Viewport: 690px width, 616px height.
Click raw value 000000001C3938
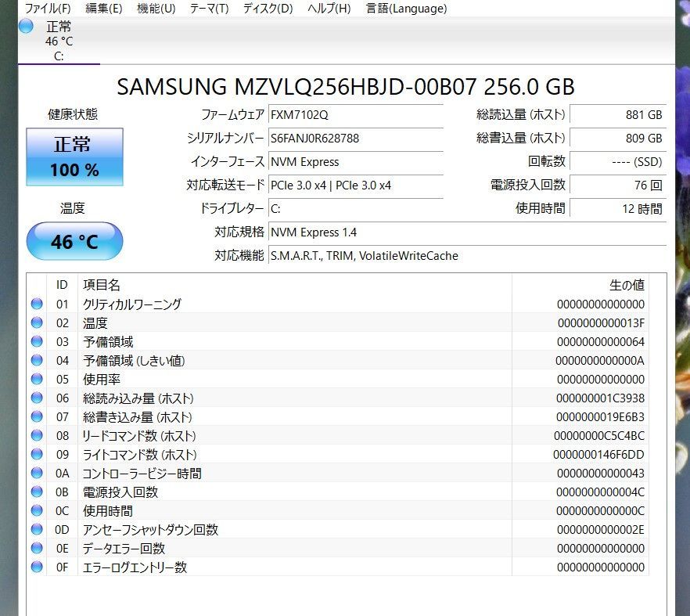click(x=600, y=398)
